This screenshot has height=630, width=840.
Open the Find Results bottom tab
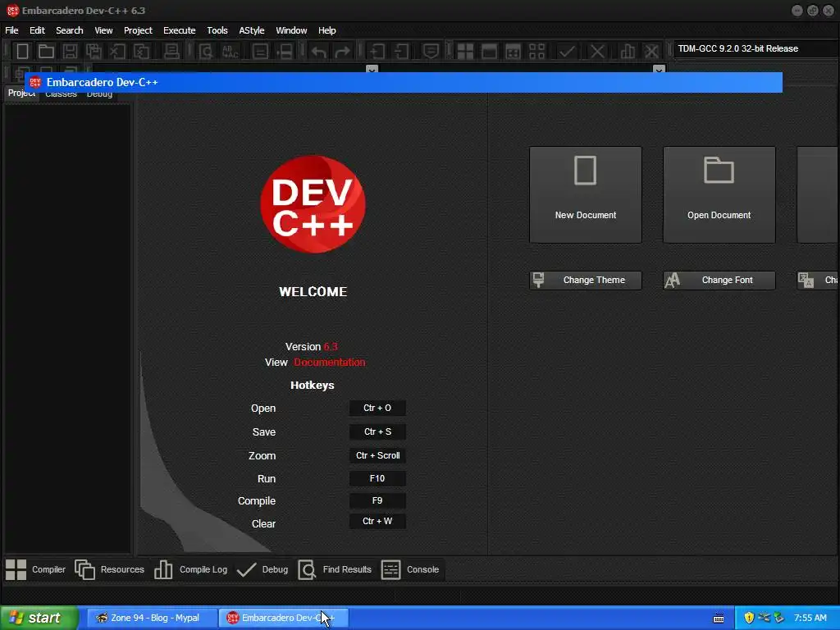[335, 569]
